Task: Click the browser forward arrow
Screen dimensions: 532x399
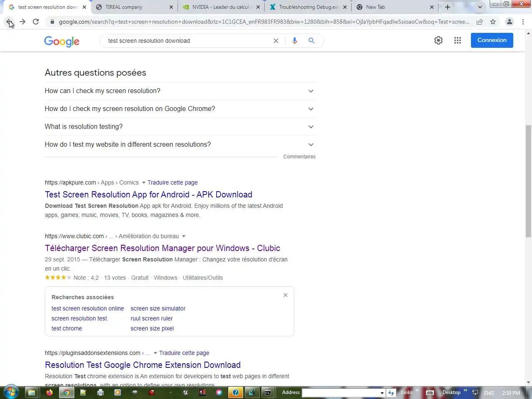Action: [22, 22]
